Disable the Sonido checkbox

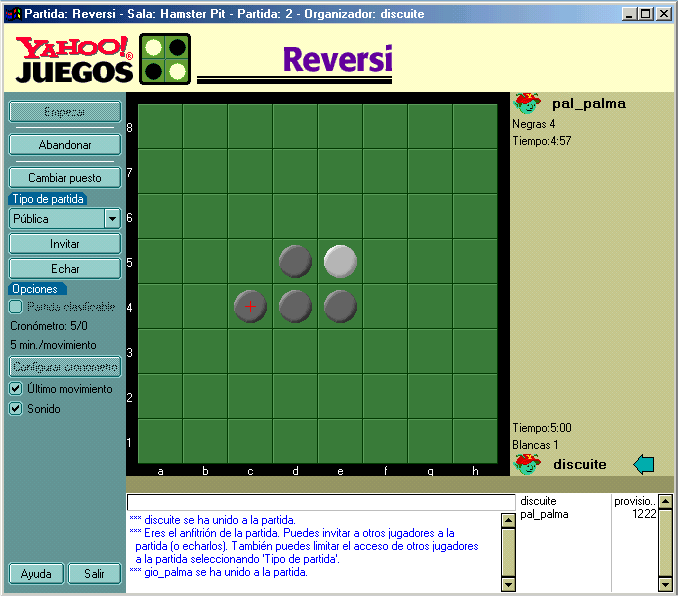(16, 409)
